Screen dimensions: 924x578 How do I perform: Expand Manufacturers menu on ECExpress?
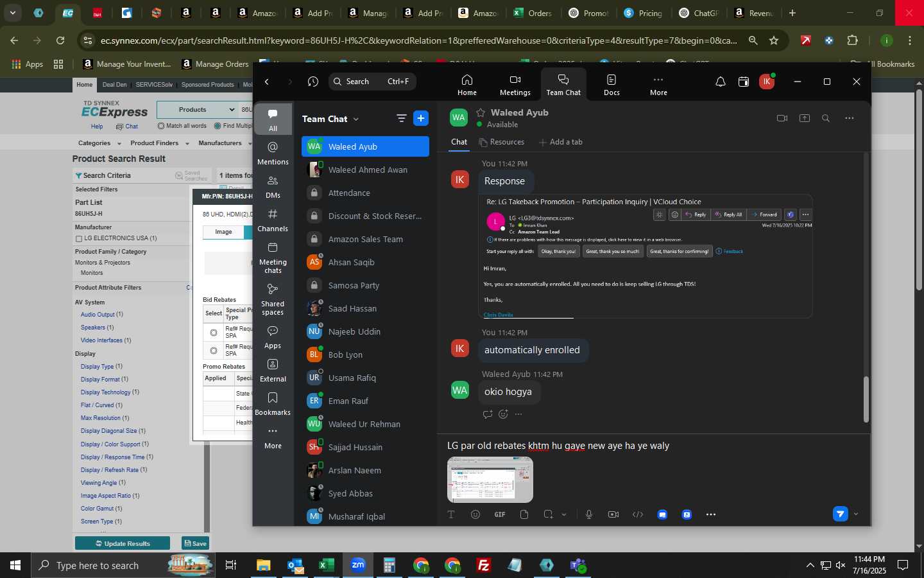225,143
